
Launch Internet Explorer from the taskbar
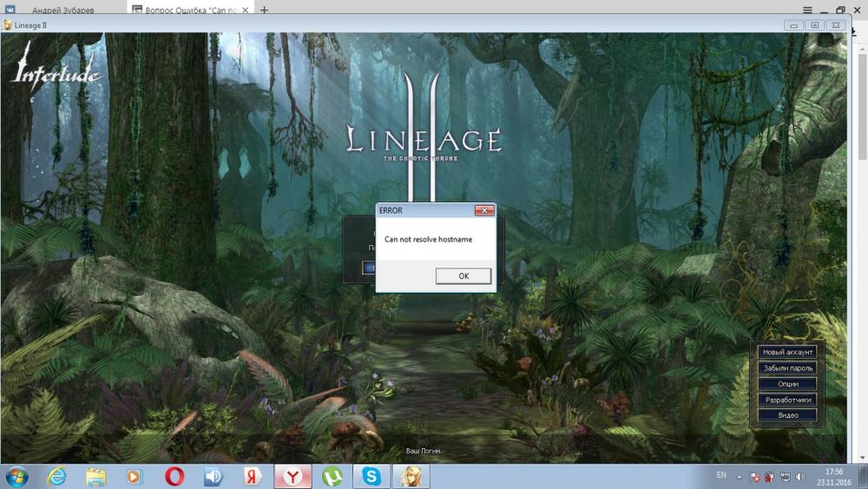[x=57, y=476]
